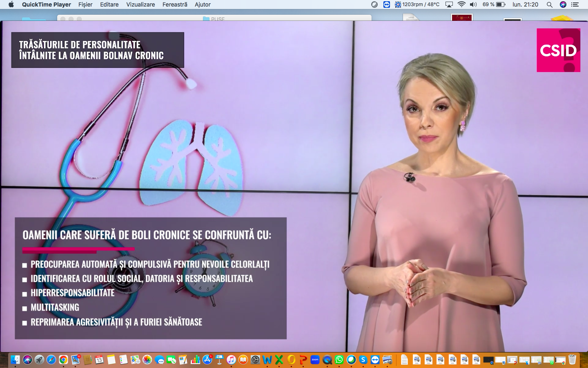Open the Apple menu

tap(11, 4)
